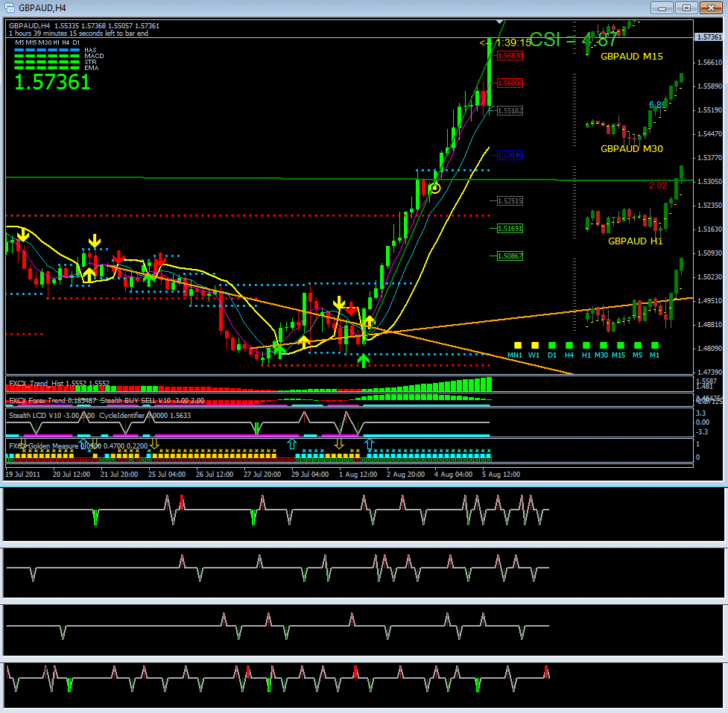Image resolution: width=728 pixels, height=713 pixels.
Task: Click the cyan up arrow above 29 Jul 04:00
Action: point(291,444)
